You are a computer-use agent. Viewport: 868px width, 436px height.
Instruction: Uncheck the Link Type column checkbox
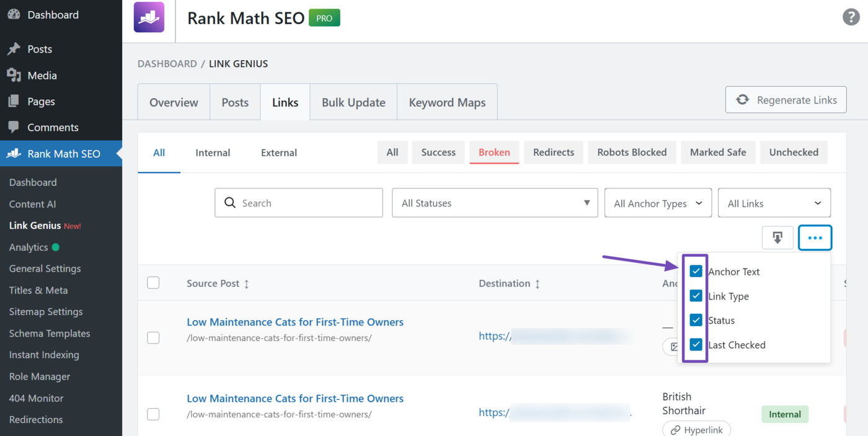click(696, 296)
